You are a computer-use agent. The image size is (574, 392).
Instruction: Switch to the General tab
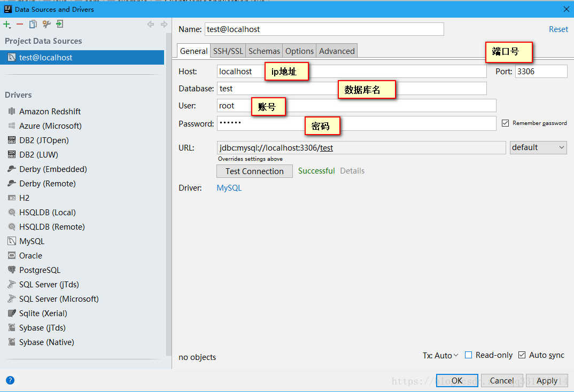pyautogui.click(x=193, y=51)
